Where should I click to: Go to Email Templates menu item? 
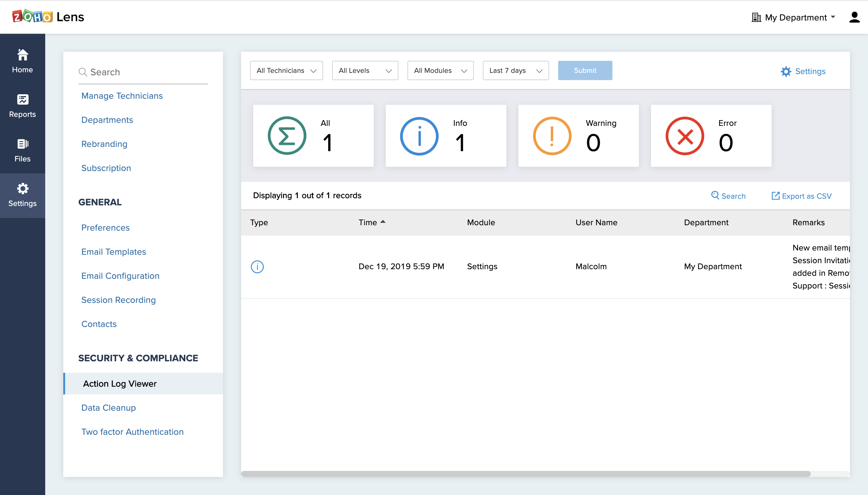(x=114, y=252)
